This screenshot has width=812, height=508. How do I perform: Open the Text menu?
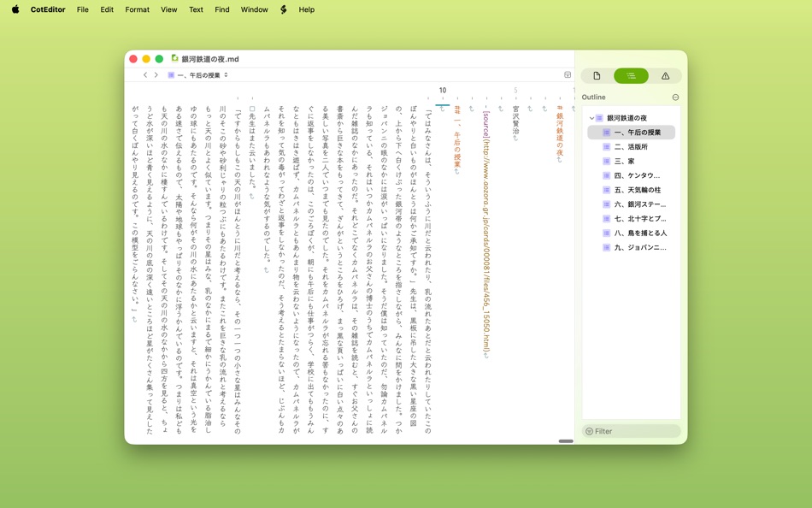196,9
